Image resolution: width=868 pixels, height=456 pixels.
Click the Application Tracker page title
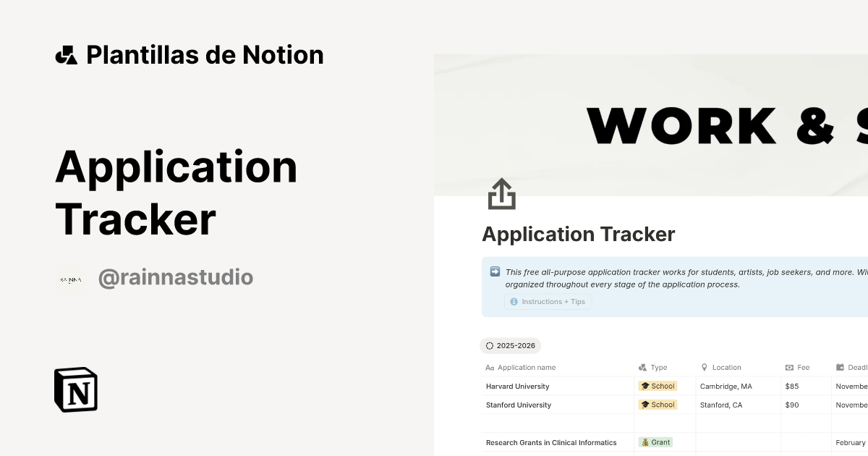[x=578, y=234]
